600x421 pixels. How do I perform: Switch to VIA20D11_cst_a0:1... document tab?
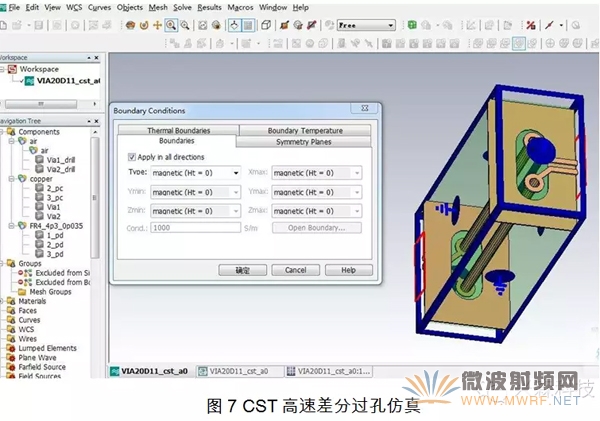pos(329,371)
